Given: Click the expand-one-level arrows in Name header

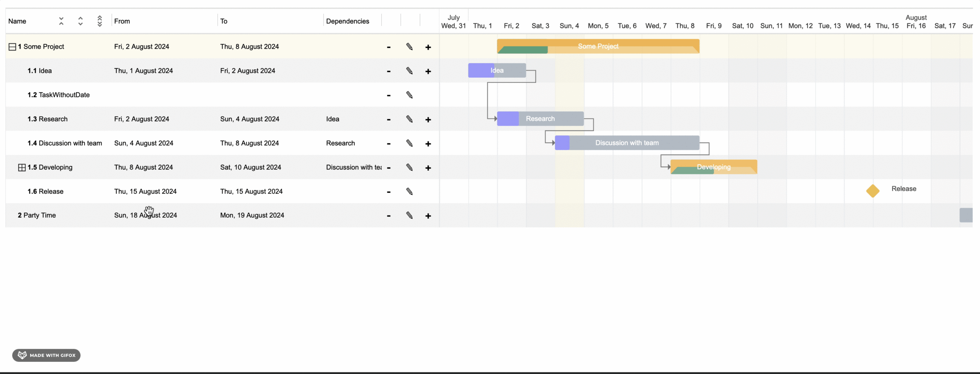Looking at the screenshot, I should [x=80, y=21].
